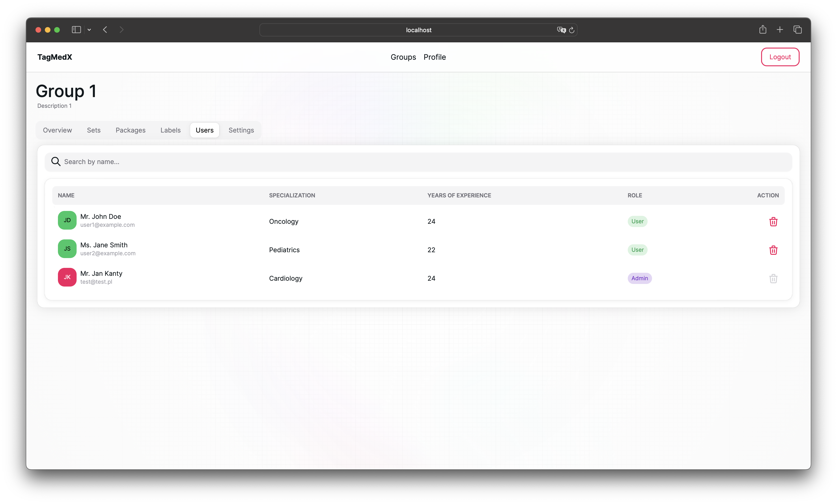The width and height of the screenshot is (837, 504).
Task: Reload the page in browser
Action: [x=572, y=30]
